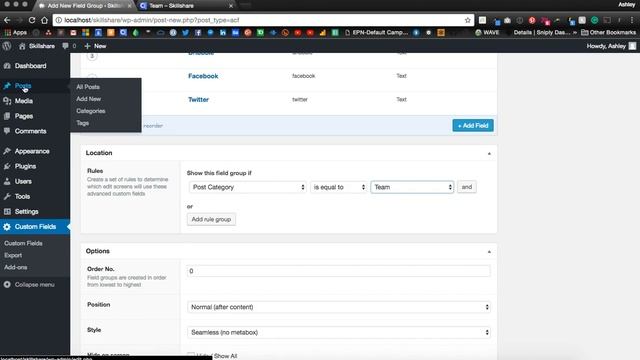
Task: Open Add-ons submenu link
Action: click(x=16, y=267)
